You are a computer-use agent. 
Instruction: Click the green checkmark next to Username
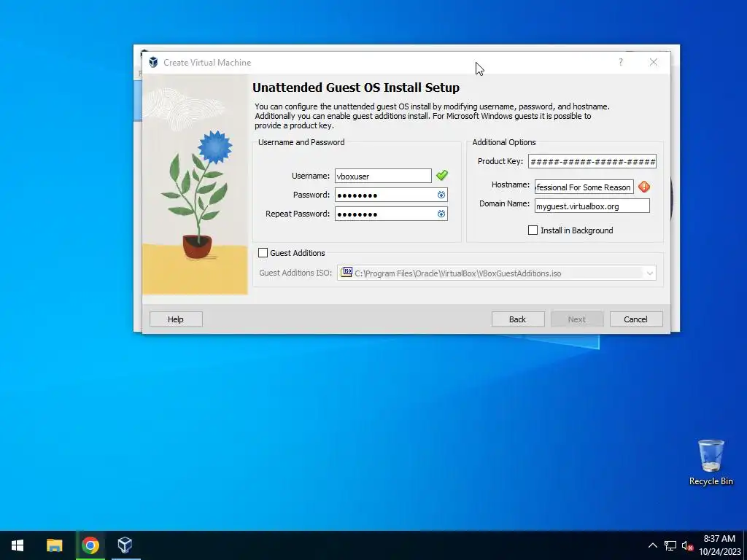(x=442, y=175)
